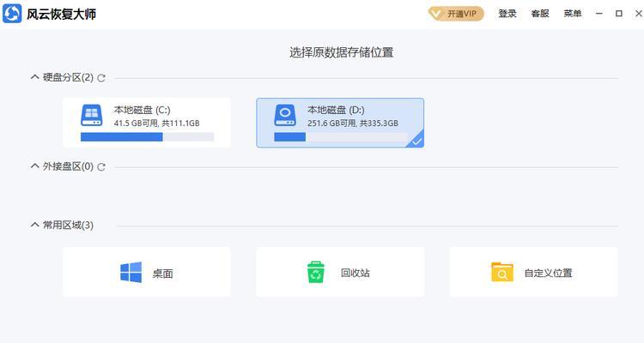Collapse the 常用区域(3) section
The width and height of the screenshot is (644, 343).
[35, 225]
